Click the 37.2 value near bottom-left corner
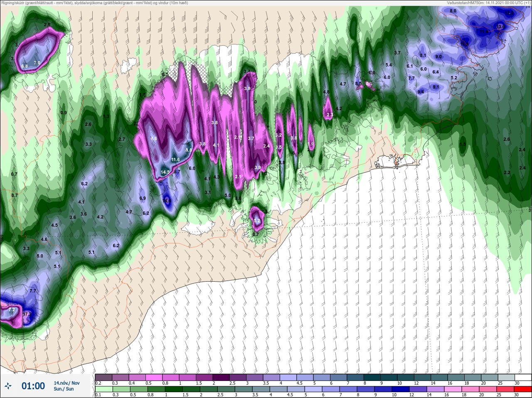The height and width of the screenshot is (398, 532). [27, 314]
